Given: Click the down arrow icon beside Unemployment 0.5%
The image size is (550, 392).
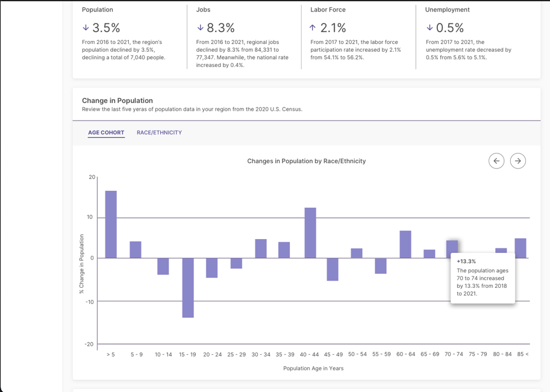Looking at the screenshot, I should point(430,28).
